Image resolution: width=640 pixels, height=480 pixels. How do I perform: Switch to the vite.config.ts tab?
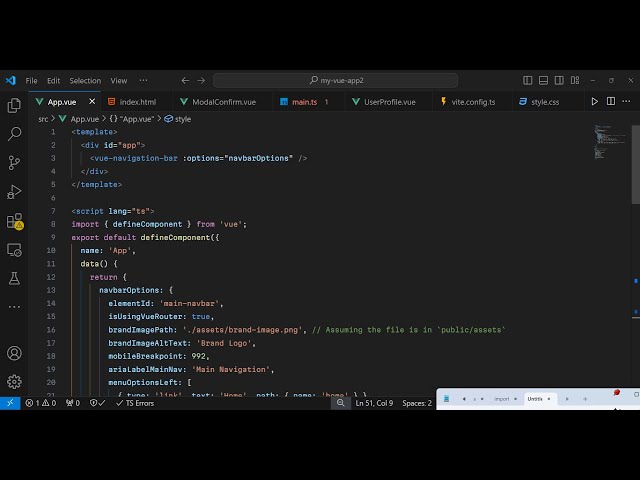tap(472, 101)
